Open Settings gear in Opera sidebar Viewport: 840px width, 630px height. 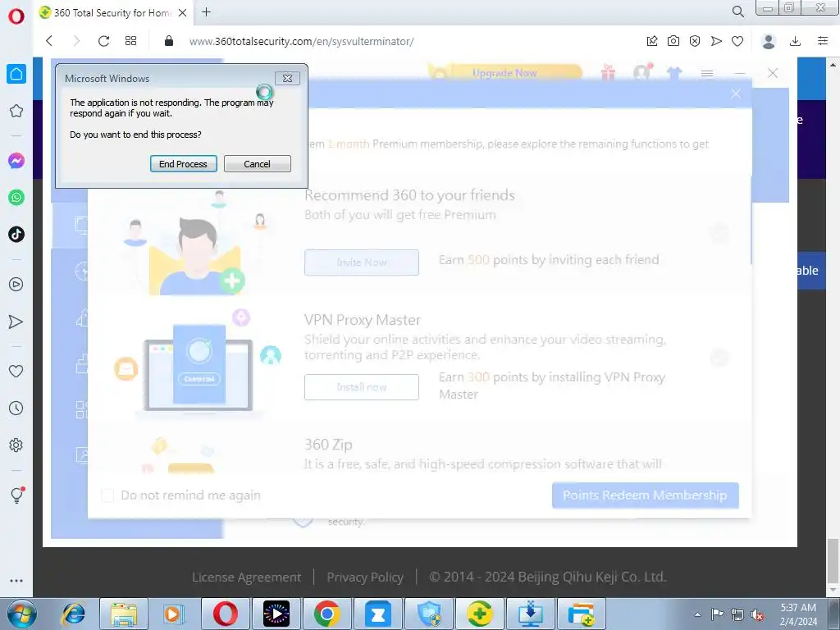pyautogui.click(x=16, y=445)
